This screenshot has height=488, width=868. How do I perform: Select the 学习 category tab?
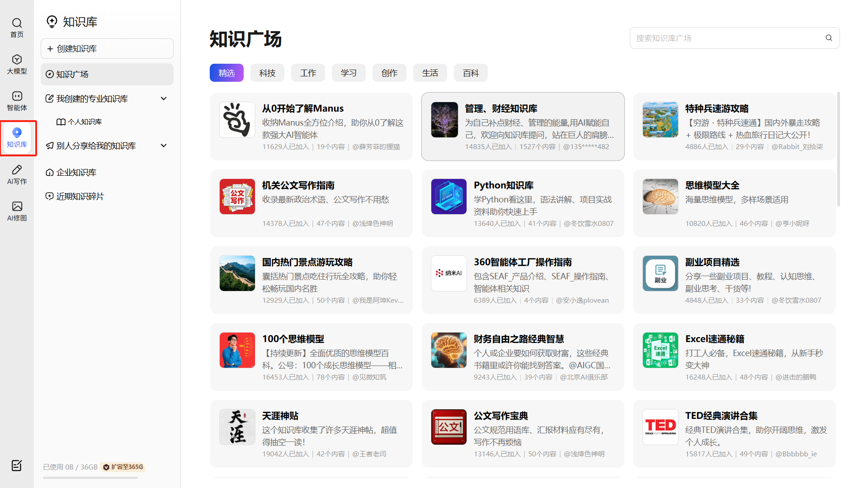[x=349, y=73]
